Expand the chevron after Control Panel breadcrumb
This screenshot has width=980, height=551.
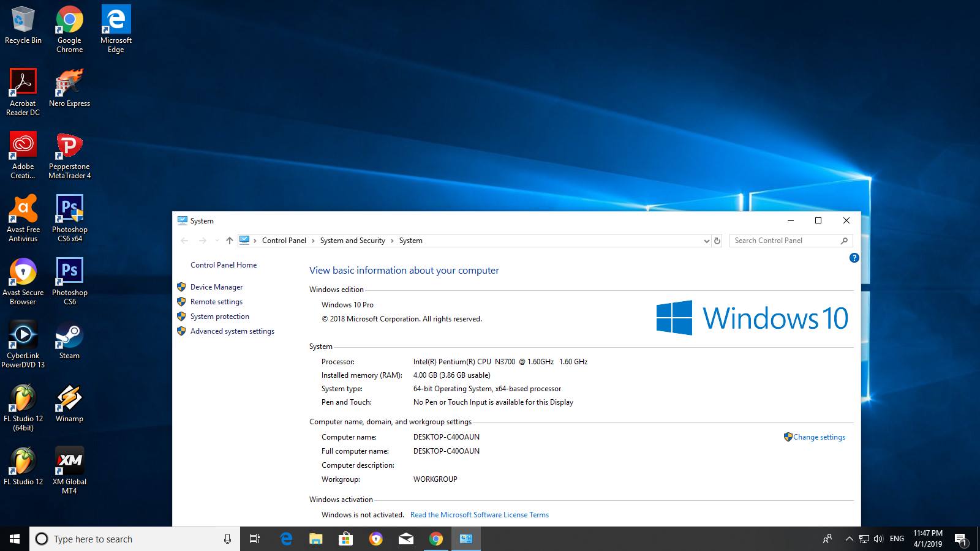coord(314,241)
